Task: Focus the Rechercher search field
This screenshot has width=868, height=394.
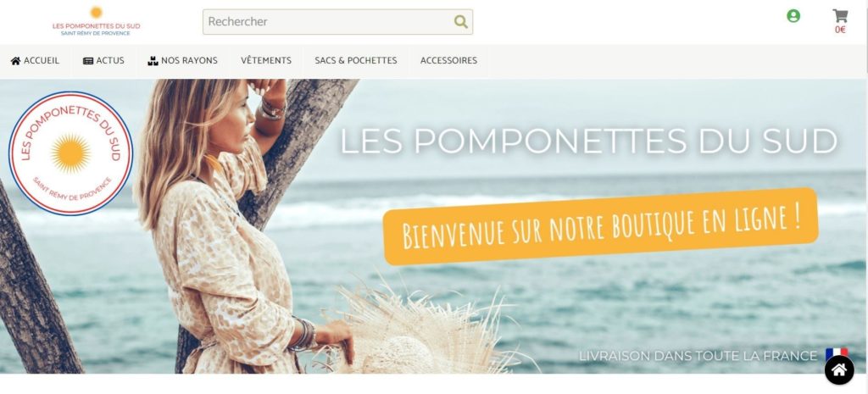Action: click(328, 21)
